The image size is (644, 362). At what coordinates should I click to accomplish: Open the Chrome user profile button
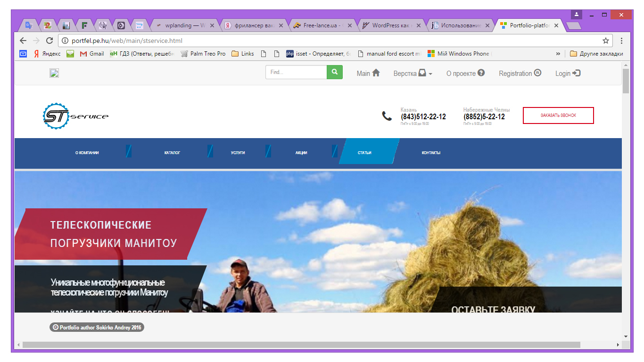pos(577,15)
